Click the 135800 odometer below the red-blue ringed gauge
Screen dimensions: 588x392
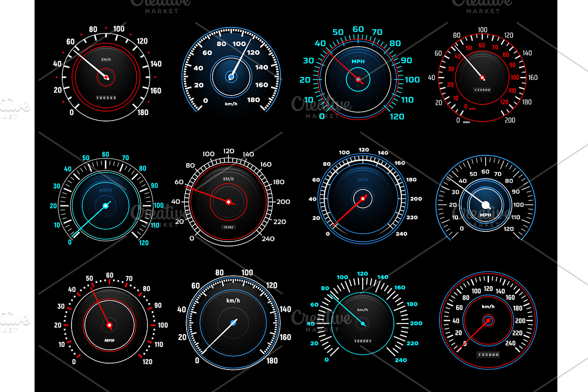pos(488,354)
